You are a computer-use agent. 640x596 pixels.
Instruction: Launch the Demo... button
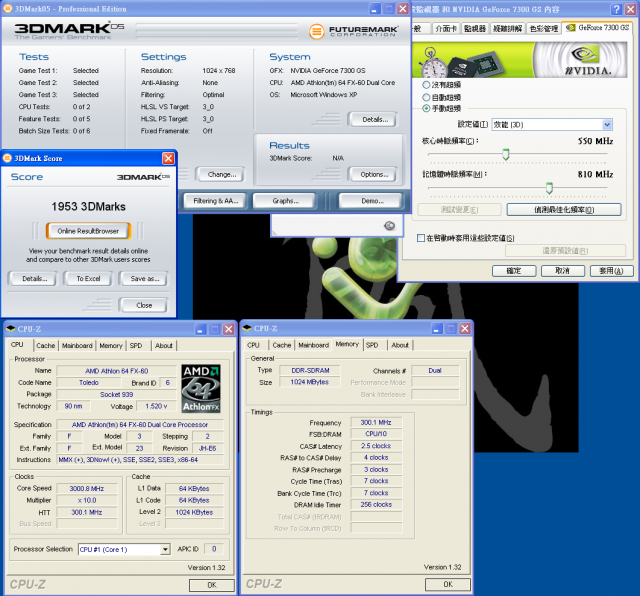coord(372,201)
